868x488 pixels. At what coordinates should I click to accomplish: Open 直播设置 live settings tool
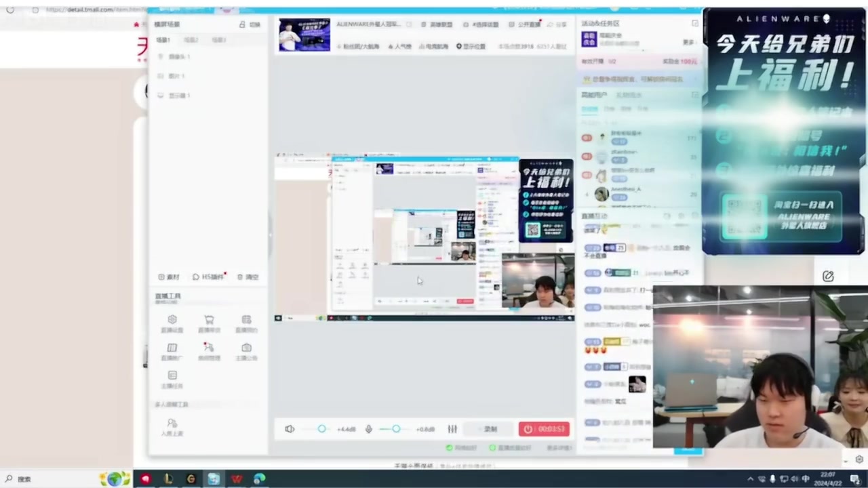172,323
